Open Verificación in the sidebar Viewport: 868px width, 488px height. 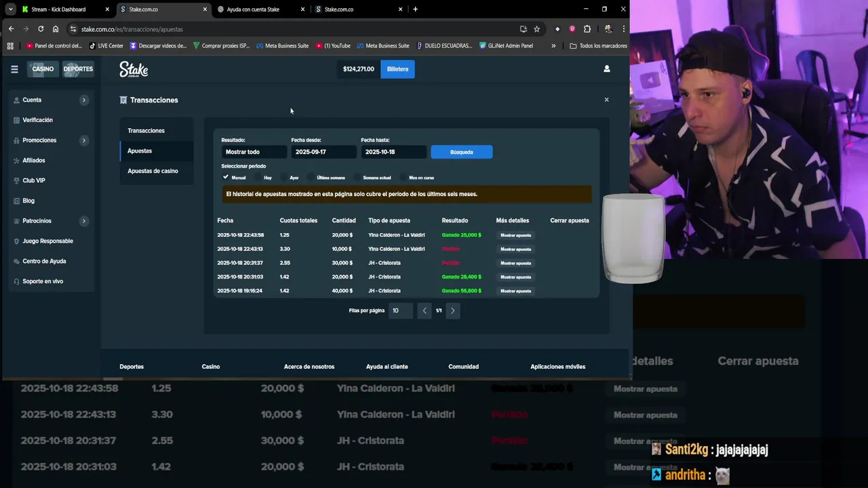click(37, 120)
